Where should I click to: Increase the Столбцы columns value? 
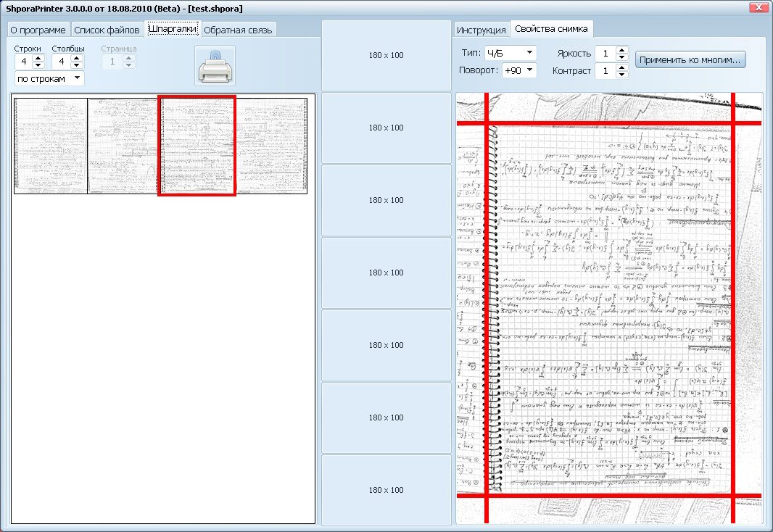pos(76,58)
